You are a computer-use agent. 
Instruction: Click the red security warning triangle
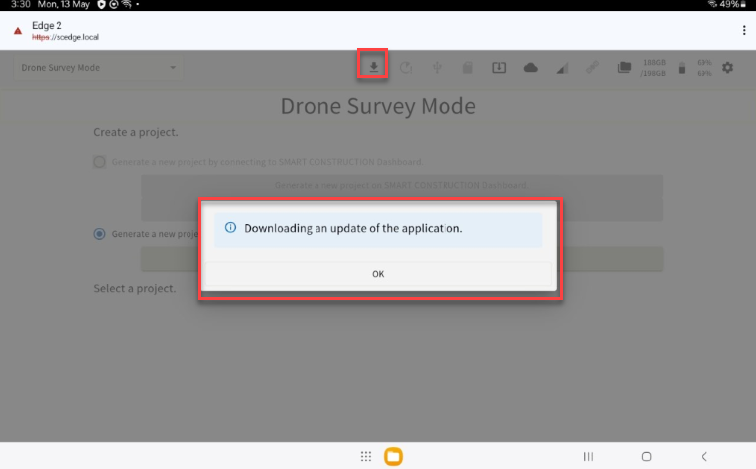point(18,31)
